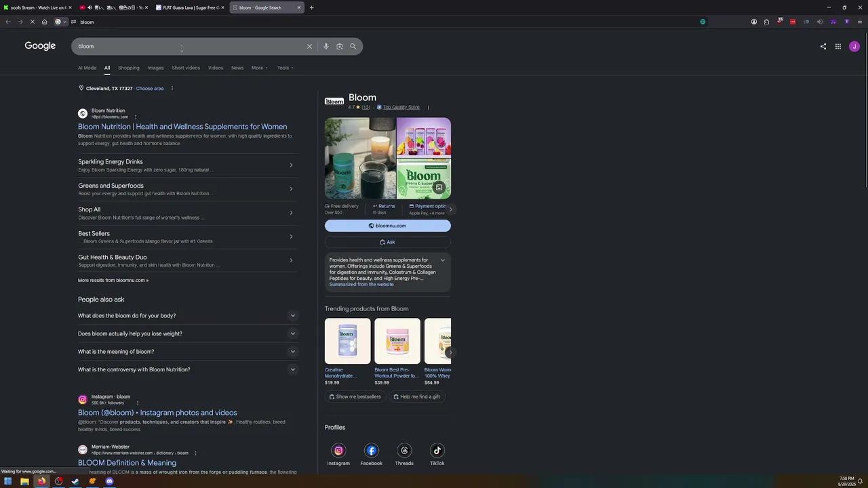Click the Top Quality Store badge
The image size is (868, 488).
pos(398,107)
